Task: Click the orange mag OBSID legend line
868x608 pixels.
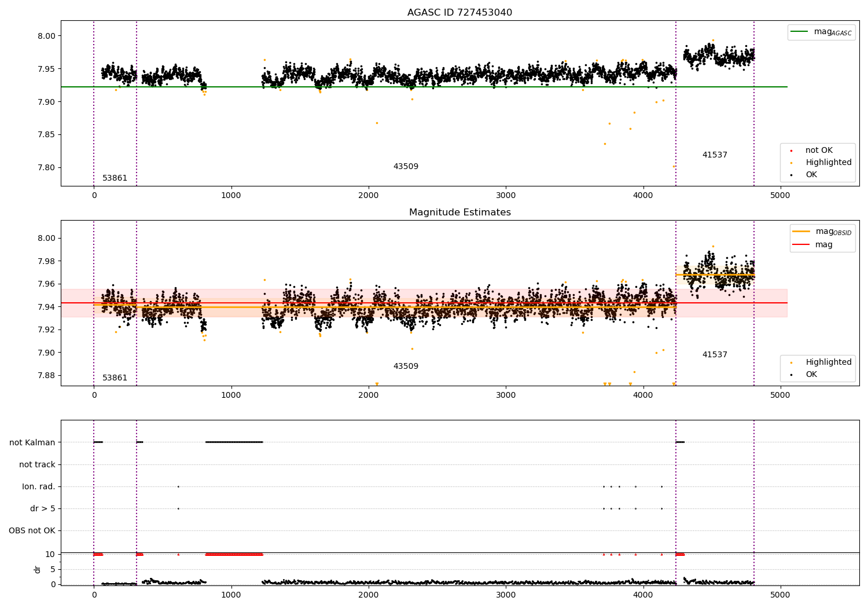Action: click(x=802, y=232)
